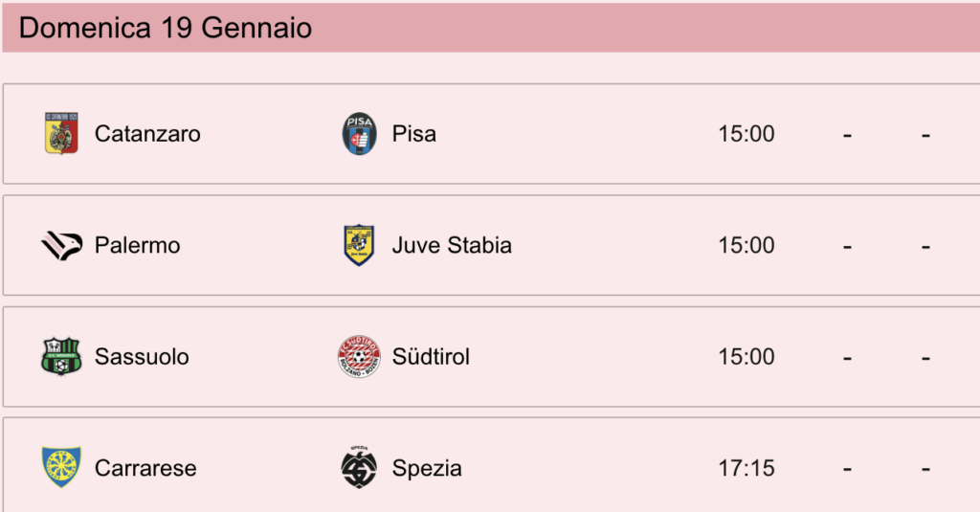Open the Pisa team name link
980x512 pixels.
click(x=414, y=134)
